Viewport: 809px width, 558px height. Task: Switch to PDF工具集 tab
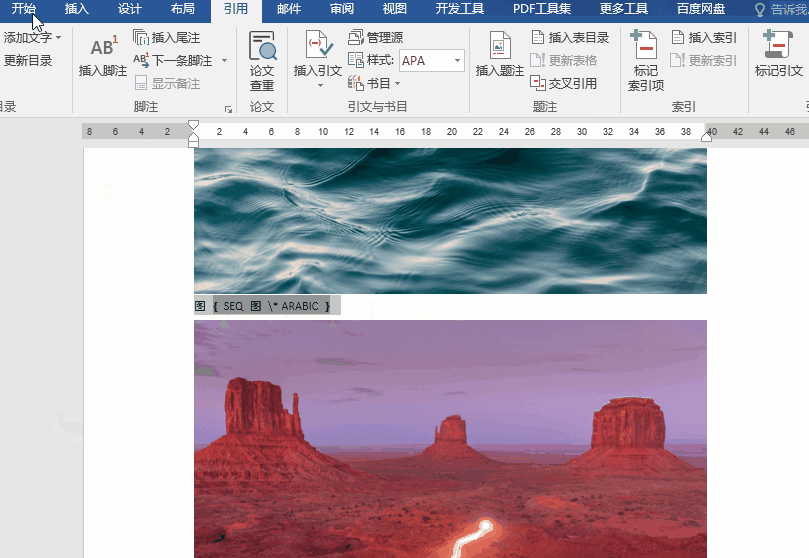[x=542, y=9]
